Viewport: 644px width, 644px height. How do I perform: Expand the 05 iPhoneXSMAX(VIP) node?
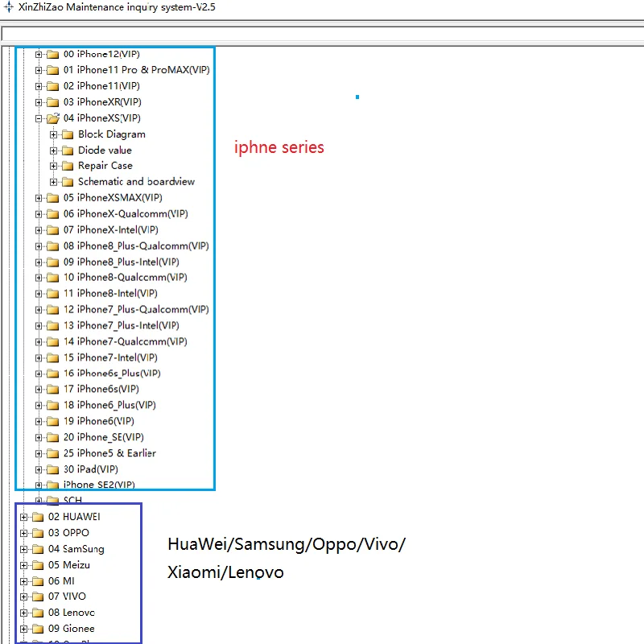(39, 197)
